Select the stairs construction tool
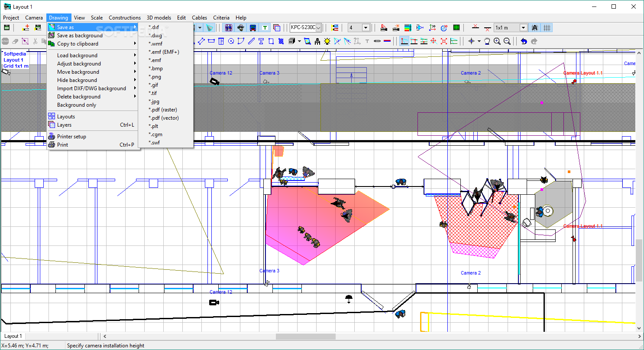This screenshot has width=644, height=350. 251,41
